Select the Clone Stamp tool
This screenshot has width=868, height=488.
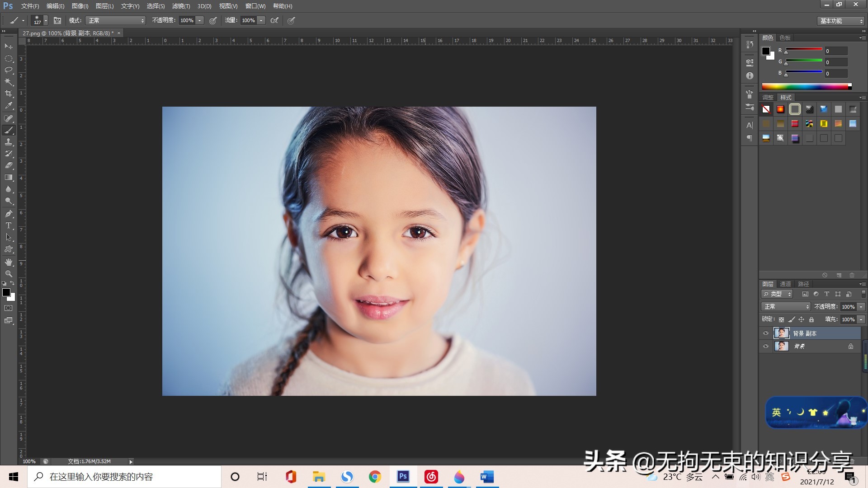(9, 142)
